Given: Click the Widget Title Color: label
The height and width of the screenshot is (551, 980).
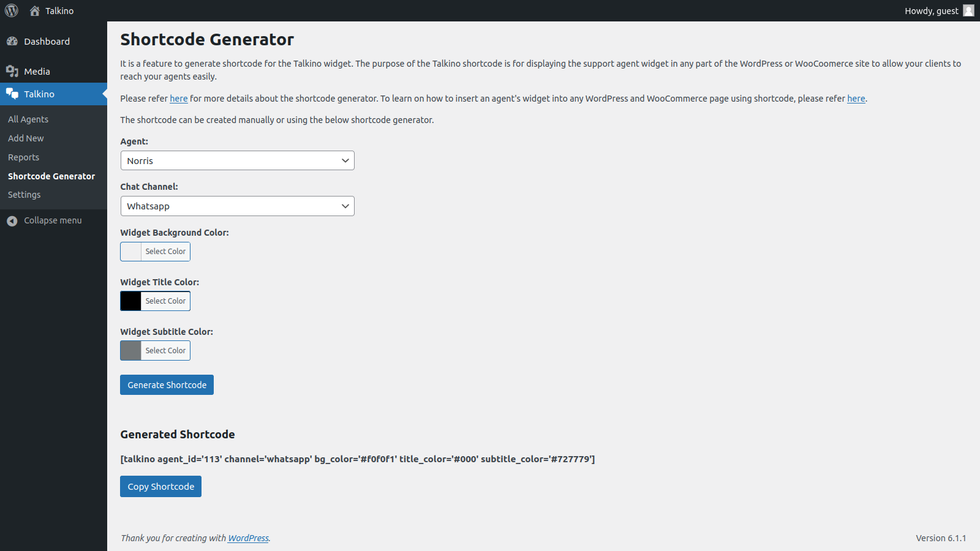Looking at the screenshot, I should point(160,282).
